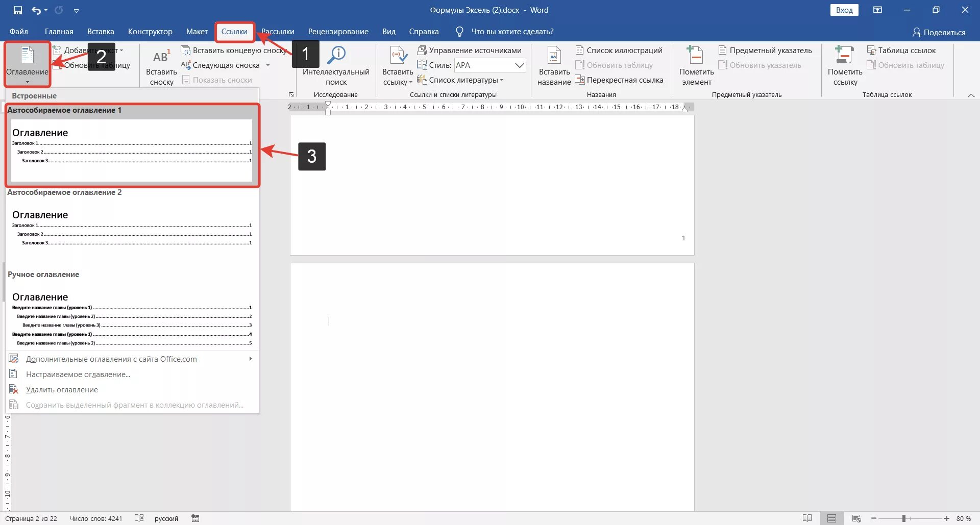The image size is (980, 525).
Task: Click Управление источниками
Action: 470,51
